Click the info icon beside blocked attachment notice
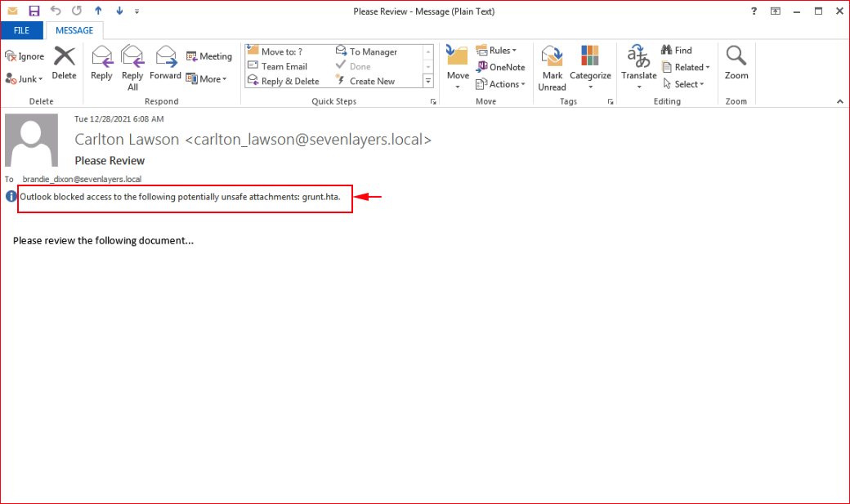This screenshot has height=504, width=850. coord(11,196)
